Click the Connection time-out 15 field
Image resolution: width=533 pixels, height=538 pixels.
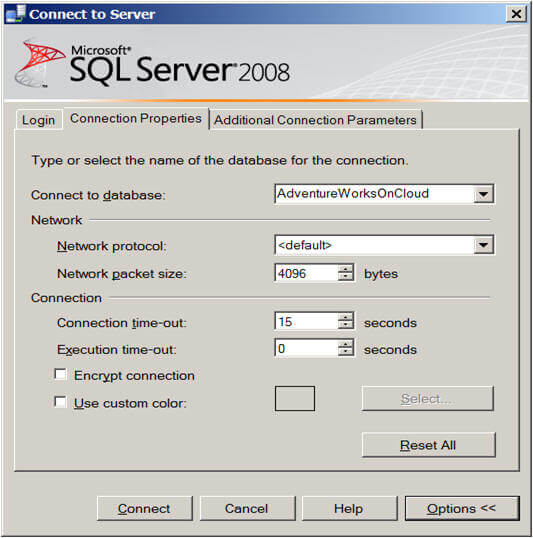(x=306, y=322)
